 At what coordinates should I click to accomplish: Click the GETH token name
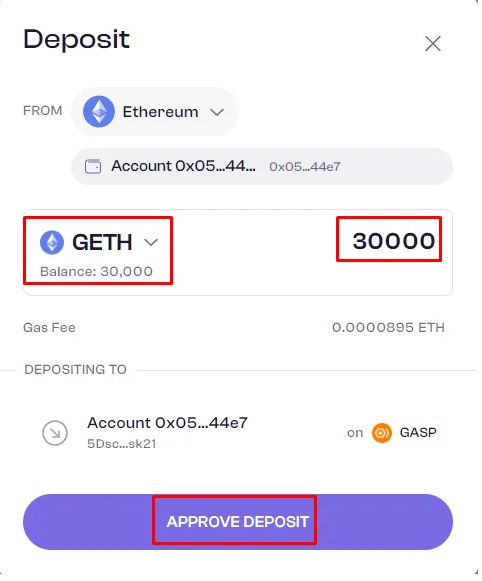click(102, 242)
